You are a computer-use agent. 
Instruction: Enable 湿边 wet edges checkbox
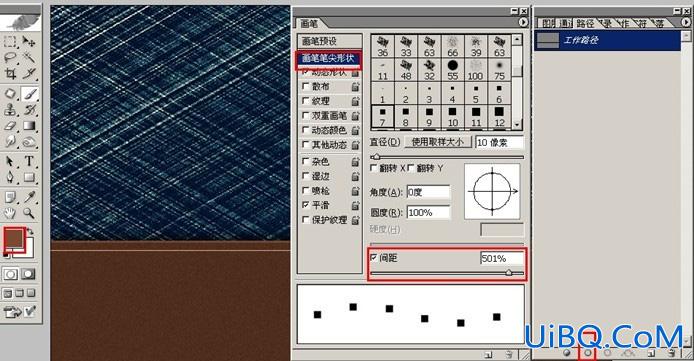pyautogui.click(x=305, y=176)
